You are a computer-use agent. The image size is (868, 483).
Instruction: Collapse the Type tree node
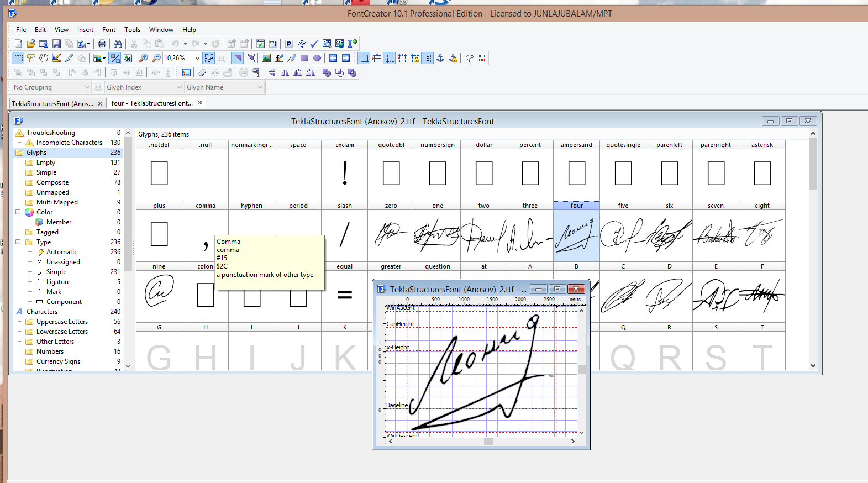[18, 242]
